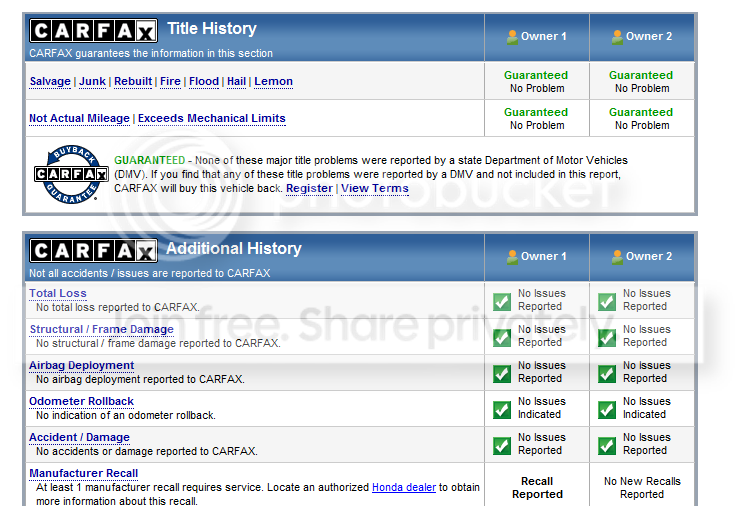Click Total Loss green checkmark for Owner 2
Viewport: 739px width, 506px height.
607,302
